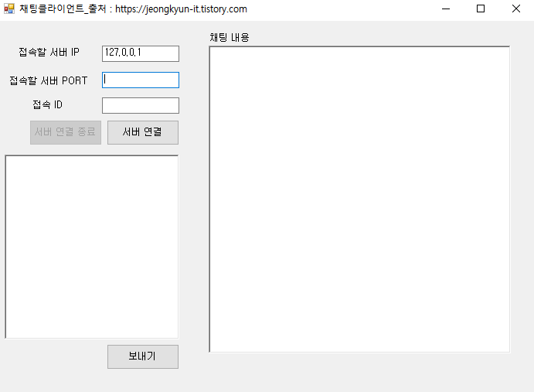The image size is (534, 392).
Task: Click the disabled 서버 연결 종료 button
Action: point(66,132)
